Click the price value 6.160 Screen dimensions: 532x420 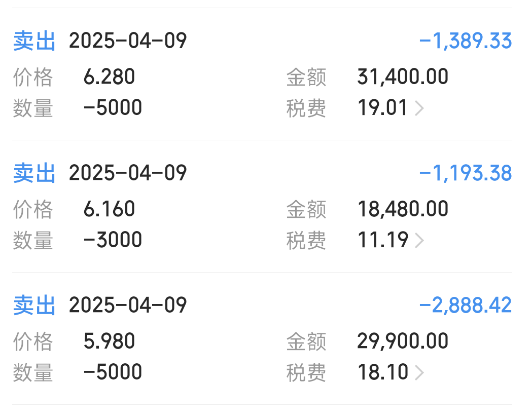(x=109, y=209)
